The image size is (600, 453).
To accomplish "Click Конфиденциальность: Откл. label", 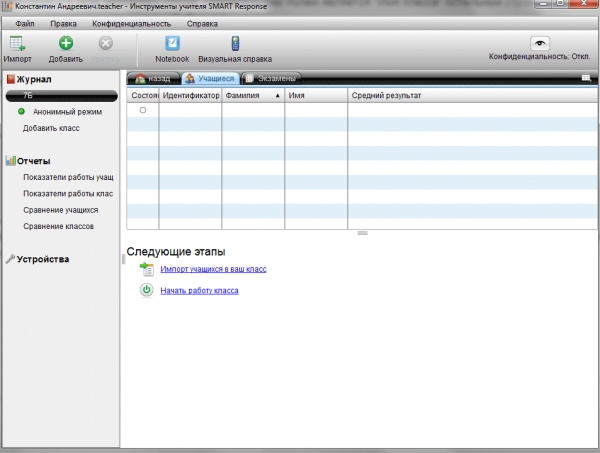I will [x=540, y=56].
